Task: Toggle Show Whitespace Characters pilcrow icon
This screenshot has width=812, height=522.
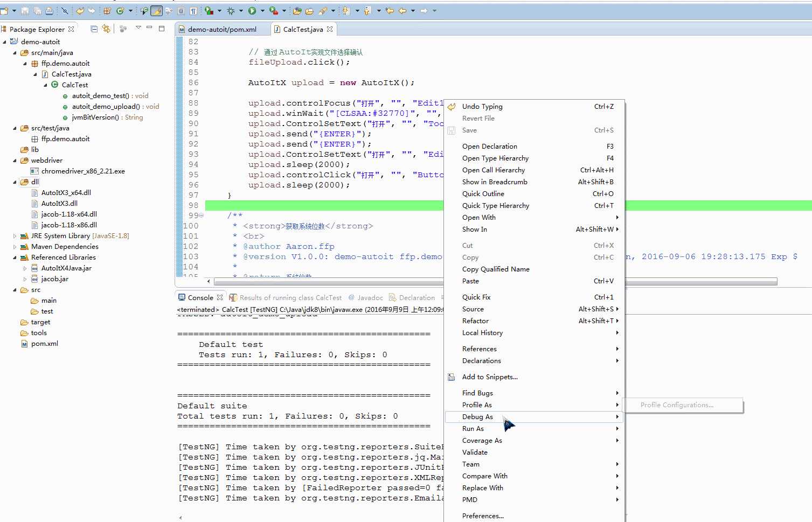Action: [x=193, y=11]
